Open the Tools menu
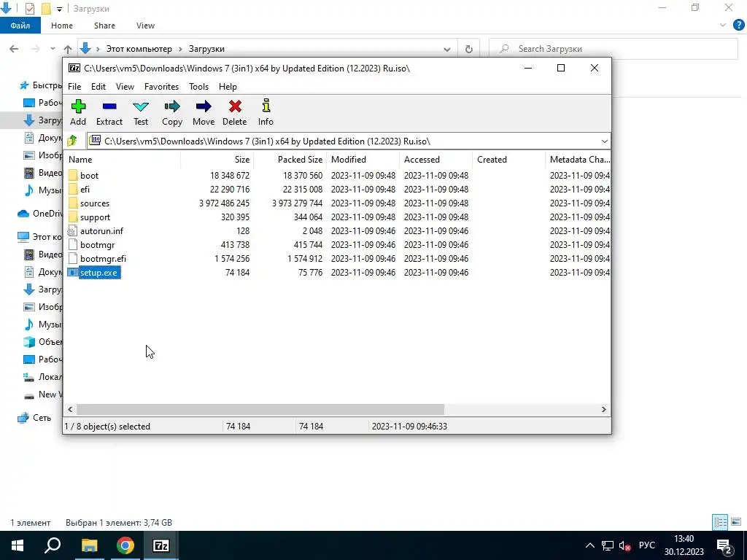 pos(198,87)
